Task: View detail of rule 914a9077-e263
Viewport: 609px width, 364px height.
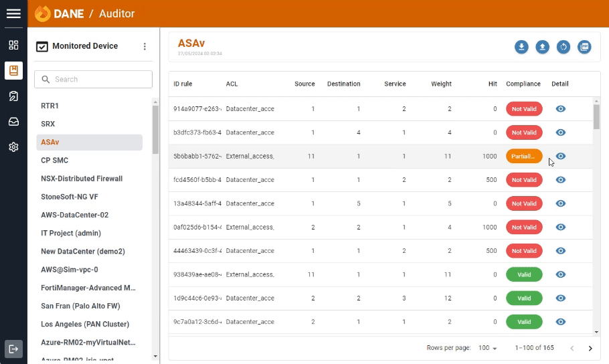Action: 560,109
